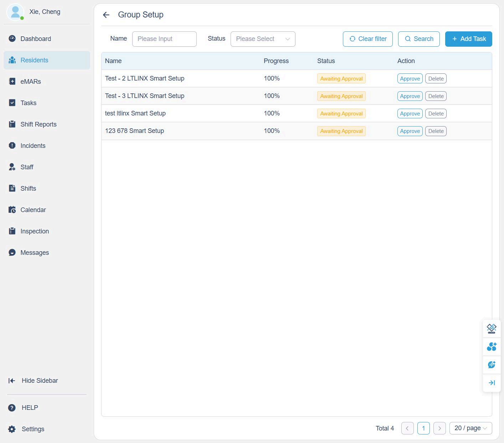Click the Incidents alert icon
Image resolution: width=504 pixels, height=443 pixels.
click(12, 145)
